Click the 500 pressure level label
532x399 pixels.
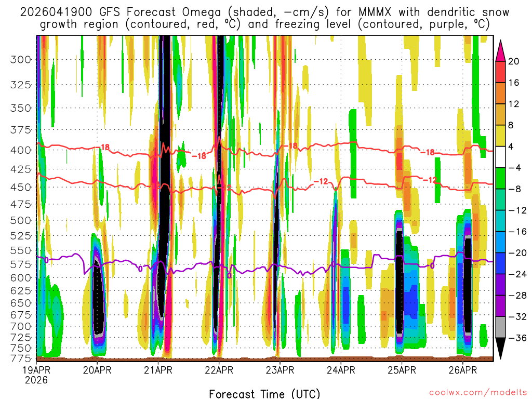click(x=21, y=220)
